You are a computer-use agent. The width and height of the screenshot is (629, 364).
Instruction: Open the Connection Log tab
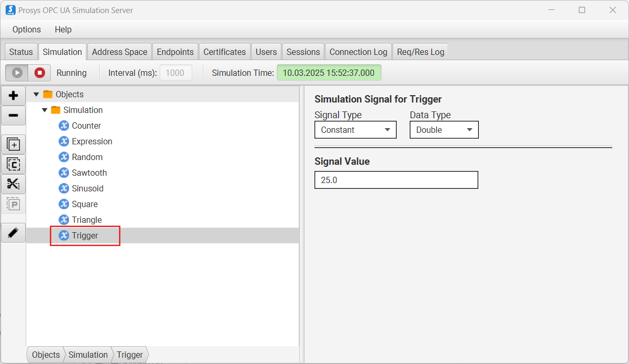pyautogui.click(x=358, y=52)
